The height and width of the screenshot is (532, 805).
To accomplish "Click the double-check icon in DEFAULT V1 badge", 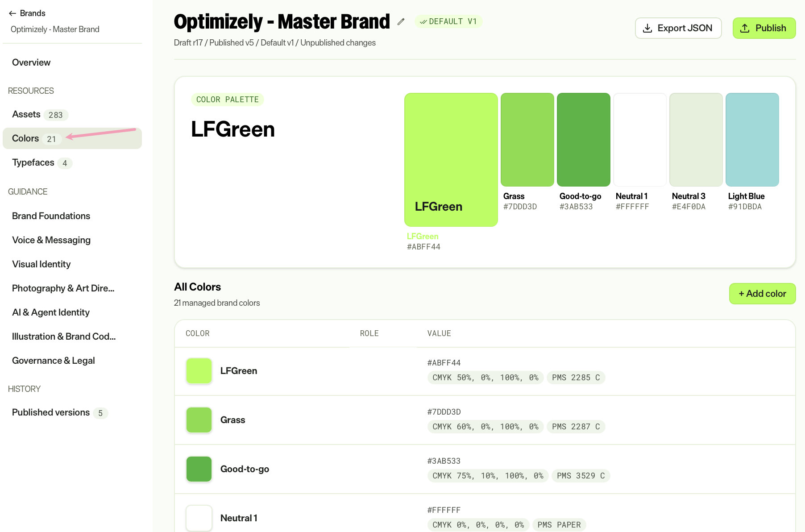I will 423,21.
